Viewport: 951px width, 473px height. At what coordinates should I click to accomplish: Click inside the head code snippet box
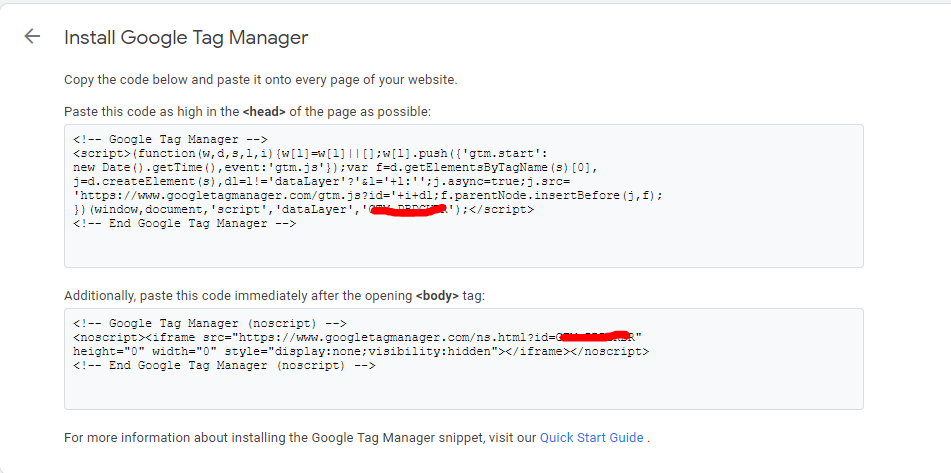tap(463, 247)
